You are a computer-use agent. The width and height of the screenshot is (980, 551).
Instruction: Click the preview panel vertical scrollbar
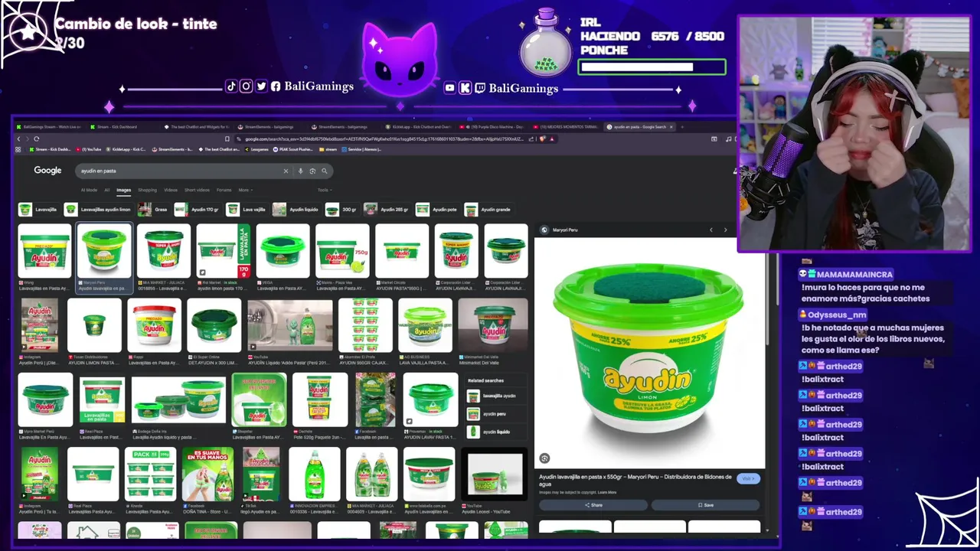click(768, 298)
